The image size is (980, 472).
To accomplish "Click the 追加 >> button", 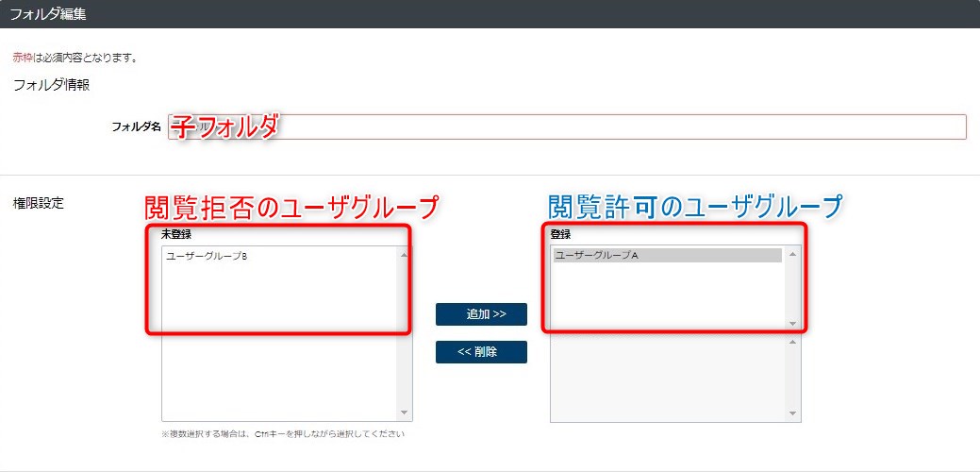I will 481,314.
